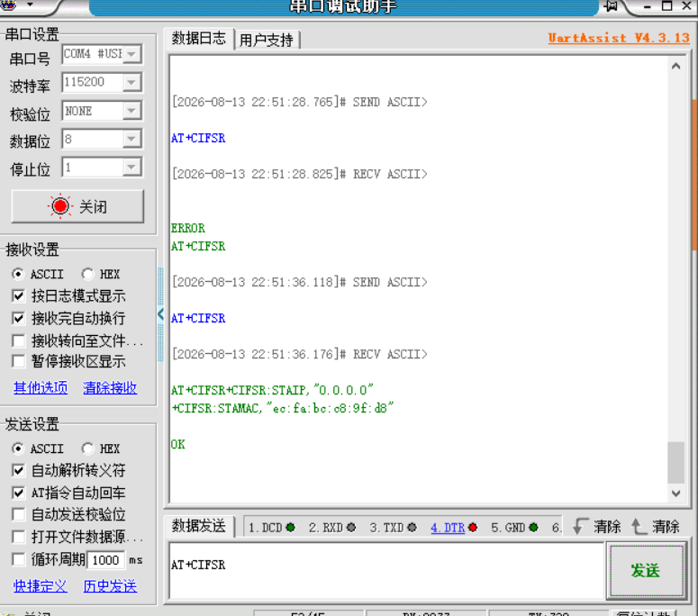This screenshot has height=616, width=698.
Task: Open the data bits 8 dropdown
Action: point(102,140)
